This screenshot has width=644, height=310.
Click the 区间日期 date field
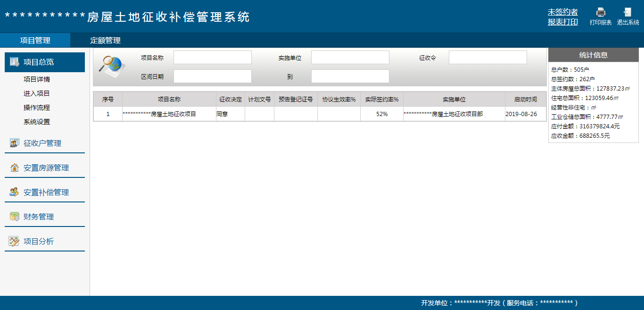tap(212, 75)
